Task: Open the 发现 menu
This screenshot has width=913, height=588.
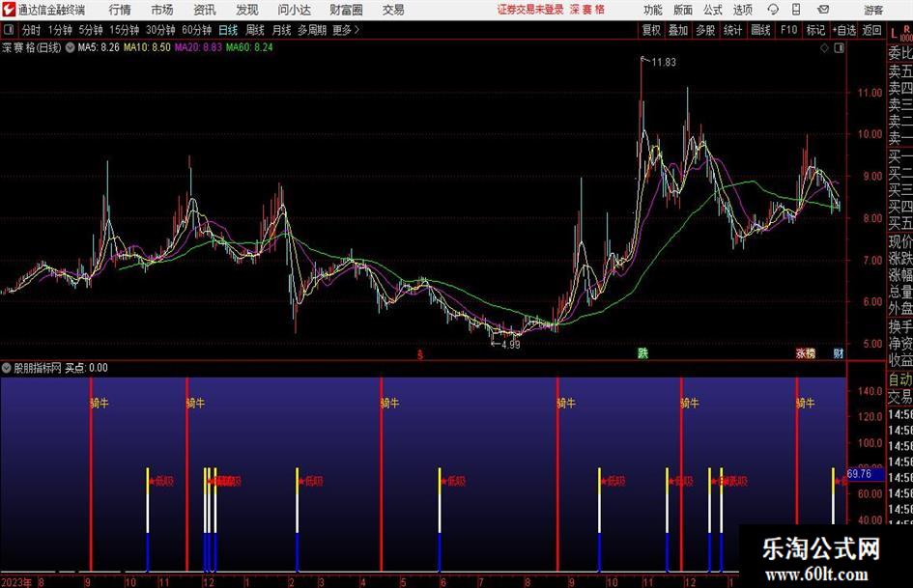Action: (x=247, y=10)
